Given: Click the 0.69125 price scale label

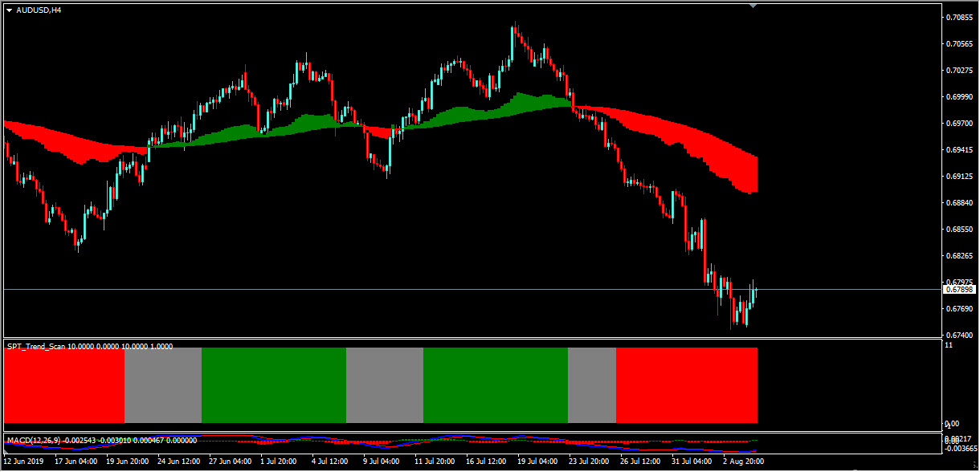Looking at the screenshot, I should coord(958,176).
